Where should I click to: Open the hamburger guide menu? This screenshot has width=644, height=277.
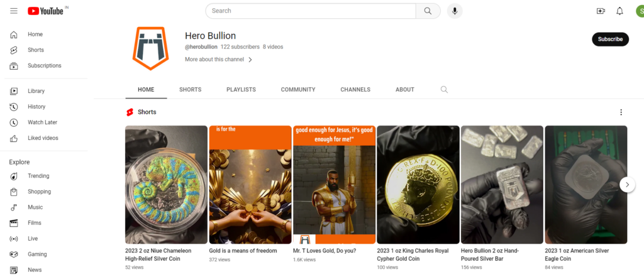pos(14,11)
